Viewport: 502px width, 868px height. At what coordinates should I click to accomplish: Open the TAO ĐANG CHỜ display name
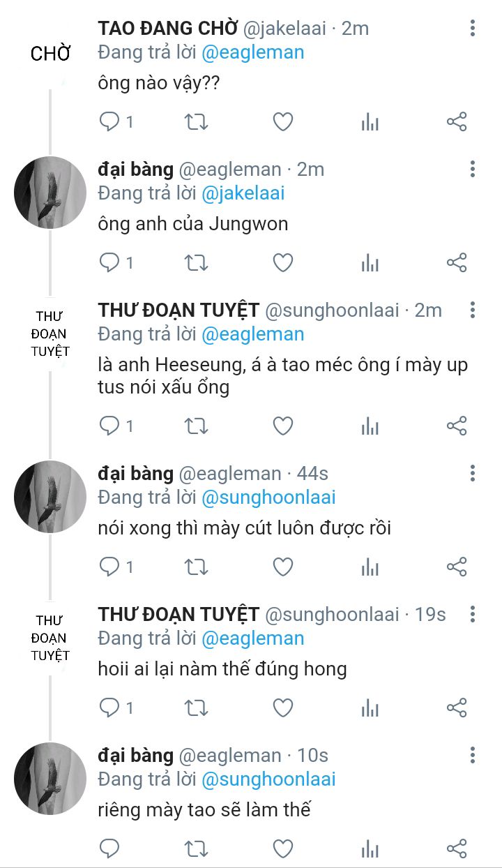tap(167, 29)
